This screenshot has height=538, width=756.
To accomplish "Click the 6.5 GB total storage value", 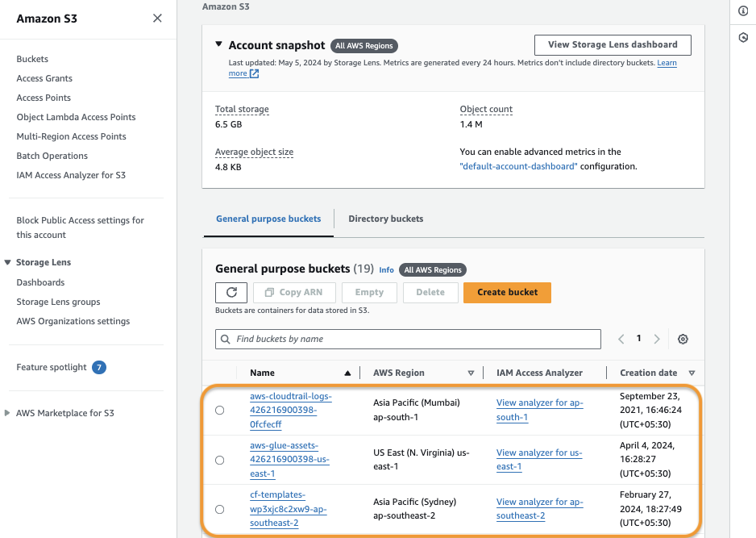I will point(229,124).
